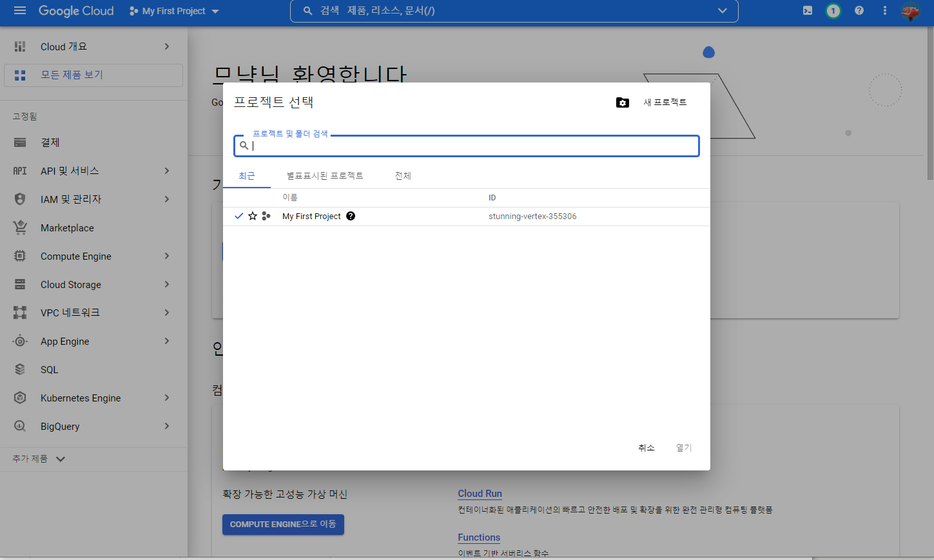Viewport: 934px width, 560px height.
Task: Click the 열기 open button
Action: pyautogui.click(x=684, y=448)
